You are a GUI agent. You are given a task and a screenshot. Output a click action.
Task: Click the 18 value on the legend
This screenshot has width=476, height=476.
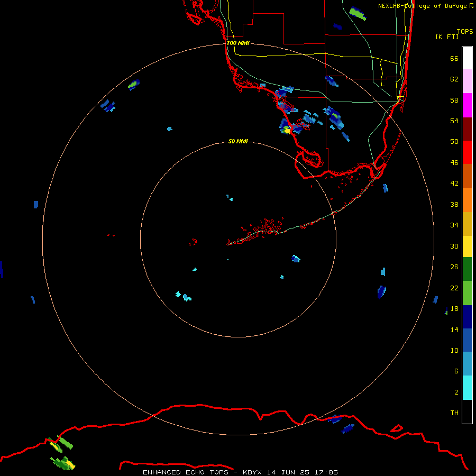pos(454,308)
